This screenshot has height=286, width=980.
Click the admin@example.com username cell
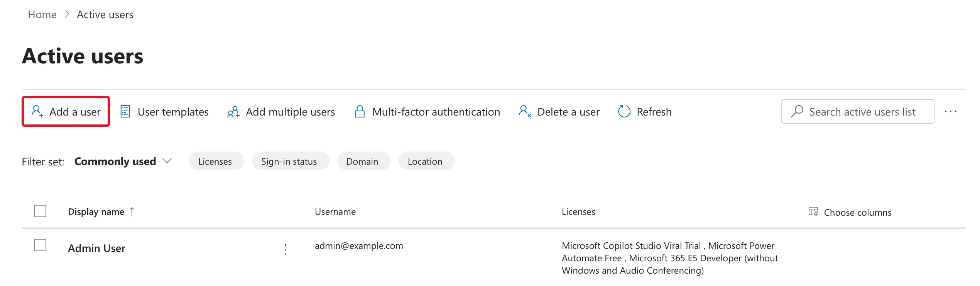359,246
